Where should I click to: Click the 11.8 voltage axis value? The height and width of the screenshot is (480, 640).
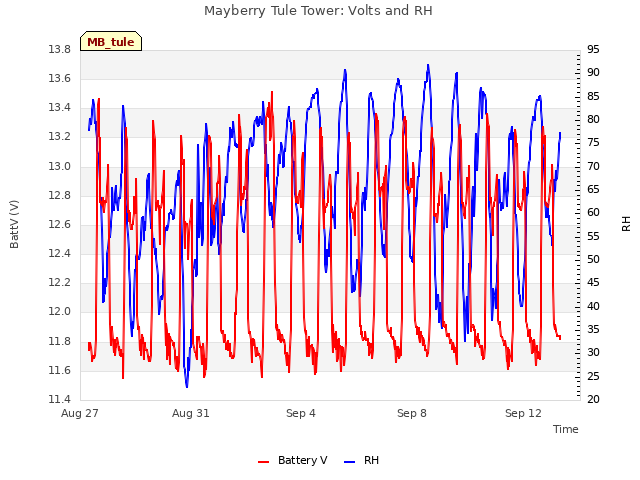click(x=60, y=341)
